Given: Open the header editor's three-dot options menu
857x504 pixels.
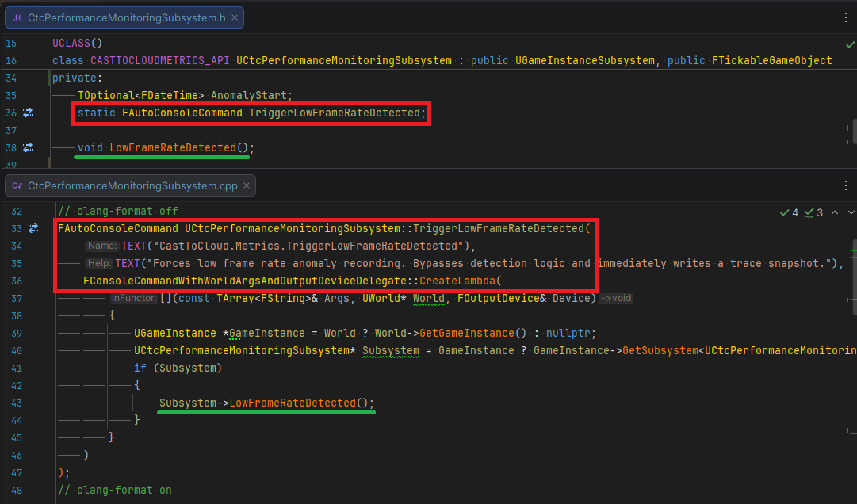Looking at the screenshot, I should pos(846,17).
